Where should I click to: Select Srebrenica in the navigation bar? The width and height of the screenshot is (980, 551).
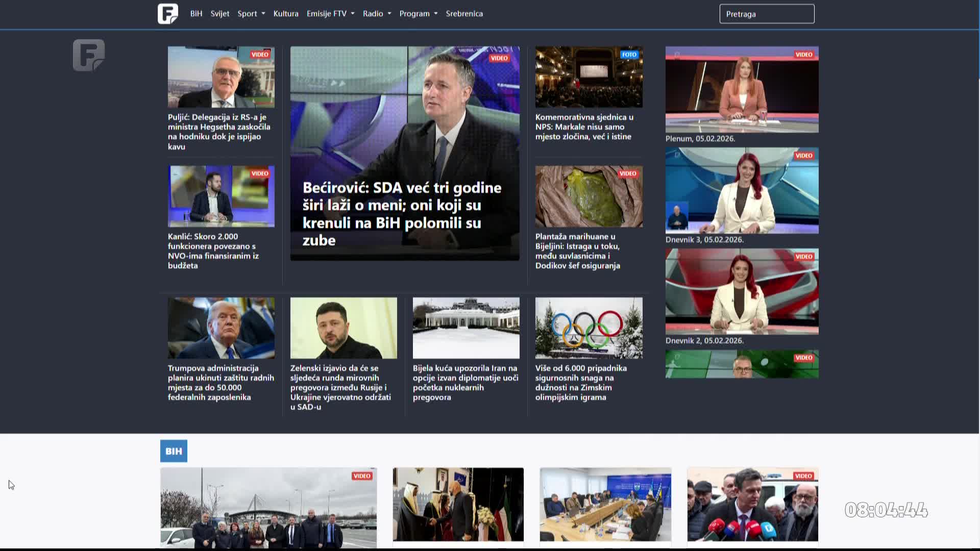click(464, 14)
